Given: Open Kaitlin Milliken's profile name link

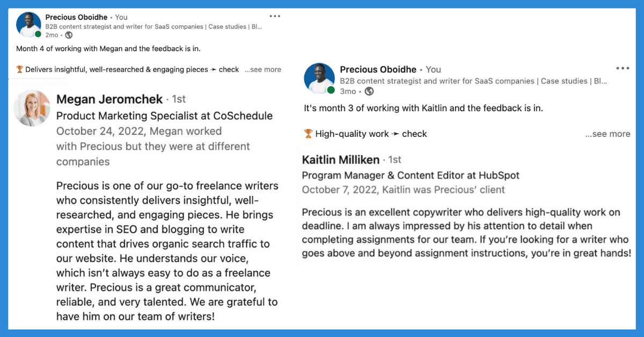Looking at the screenshot, I should 341,160.
